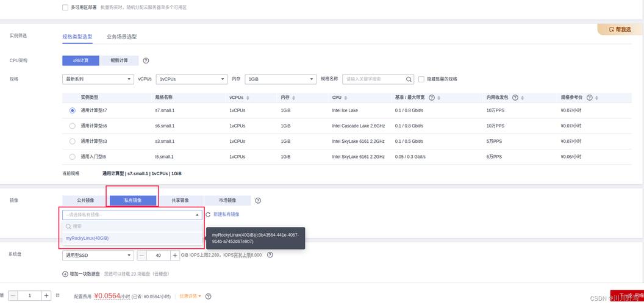Screen dimensions: 644x305
Task: Decrease purchase quantity with minus
Action: [x=13, y=296]
